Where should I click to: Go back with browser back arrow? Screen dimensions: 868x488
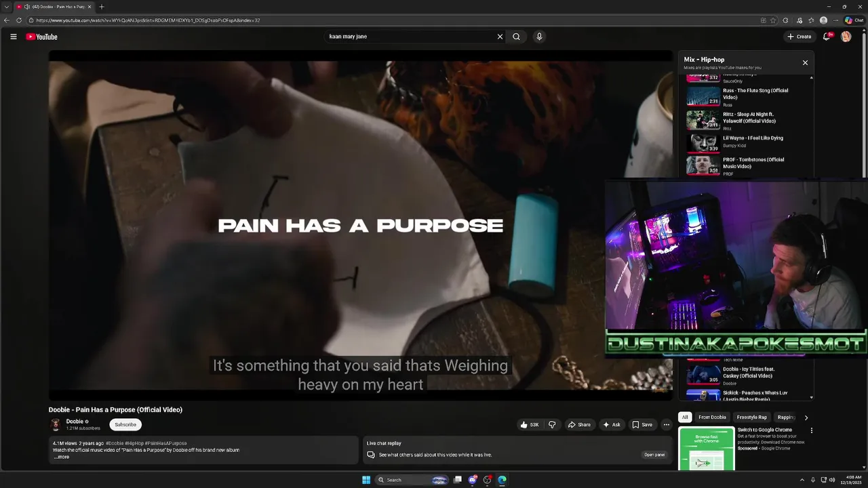click(7, 20)
